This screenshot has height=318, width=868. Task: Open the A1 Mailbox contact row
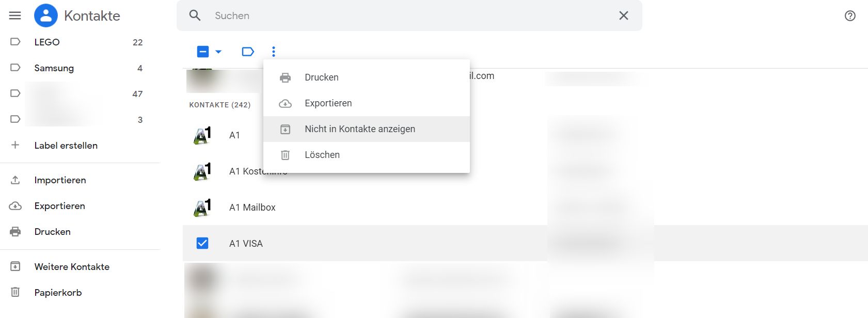click(252, 208)
